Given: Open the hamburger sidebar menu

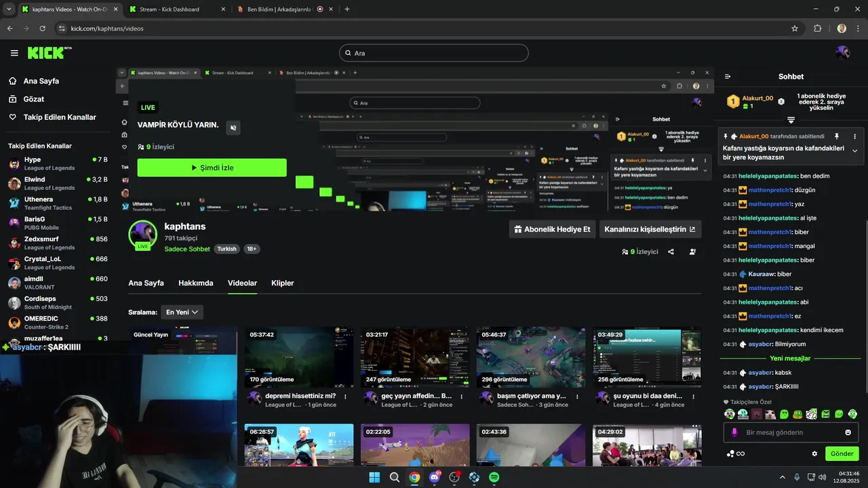Looking at the screenshot, I should (14, 53).
